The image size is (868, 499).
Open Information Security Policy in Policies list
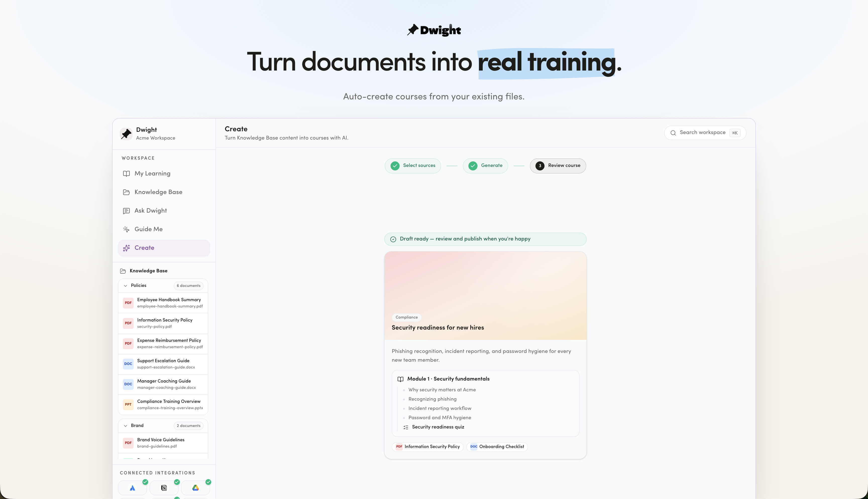click(163, 323)
